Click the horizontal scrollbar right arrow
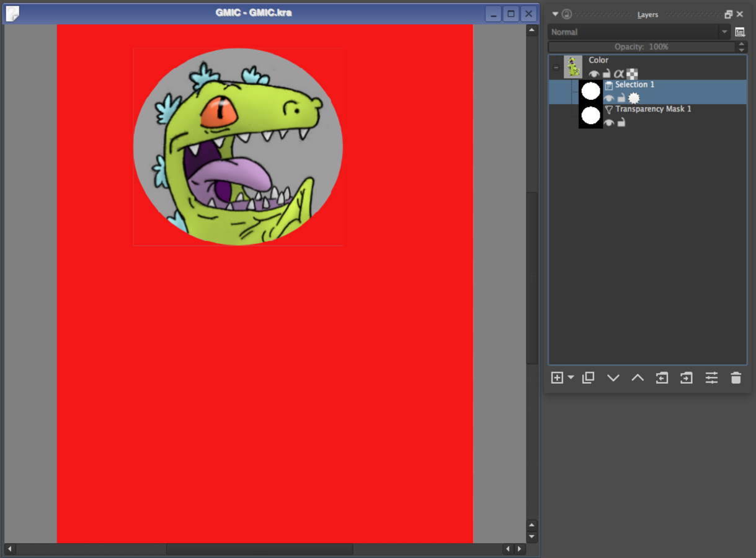The image size is (756, 558). click(x=520, y=549)
